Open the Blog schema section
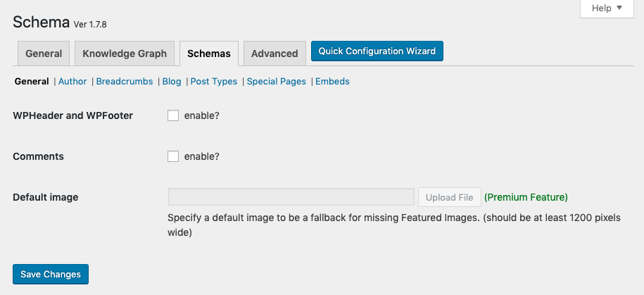Screen dimensions: 644x295 click(172, 82)
